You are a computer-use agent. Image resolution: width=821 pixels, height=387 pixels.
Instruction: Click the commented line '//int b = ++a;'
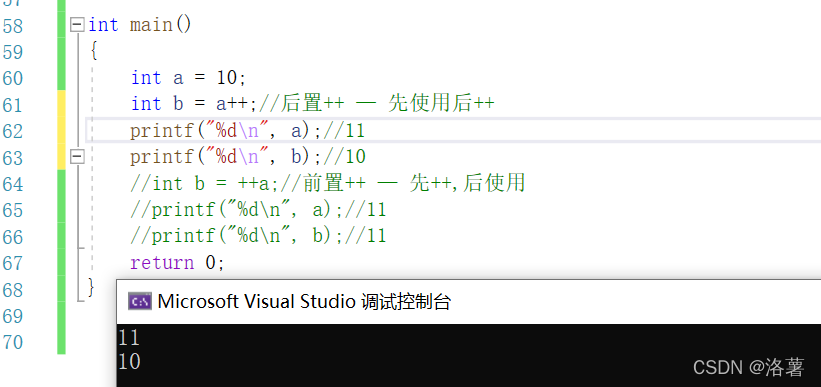(x=205, y=183)
